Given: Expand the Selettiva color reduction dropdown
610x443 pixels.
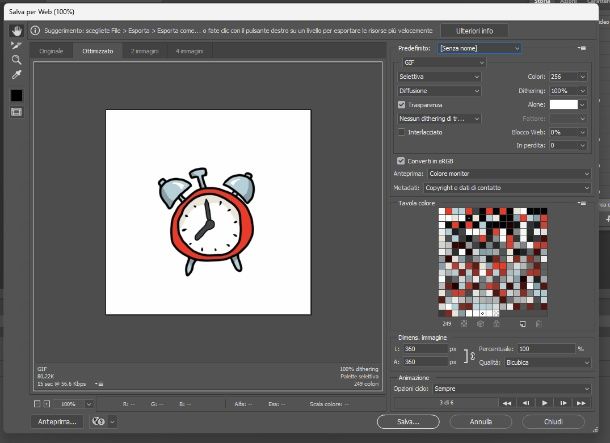Looking at the screenshot, I should click(x=439, y=77).
